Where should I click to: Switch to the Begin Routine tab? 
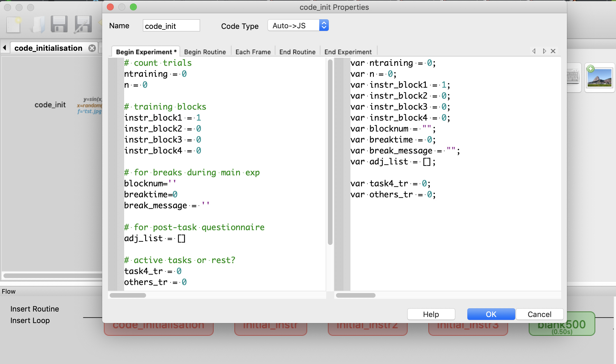(x=205, y=52)
